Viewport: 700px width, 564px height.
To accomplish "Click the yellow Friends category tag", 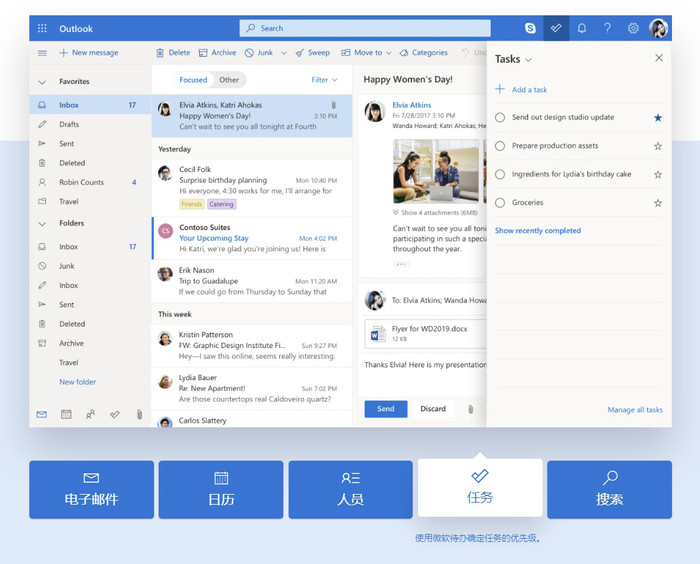I will (x=191, y=204).
